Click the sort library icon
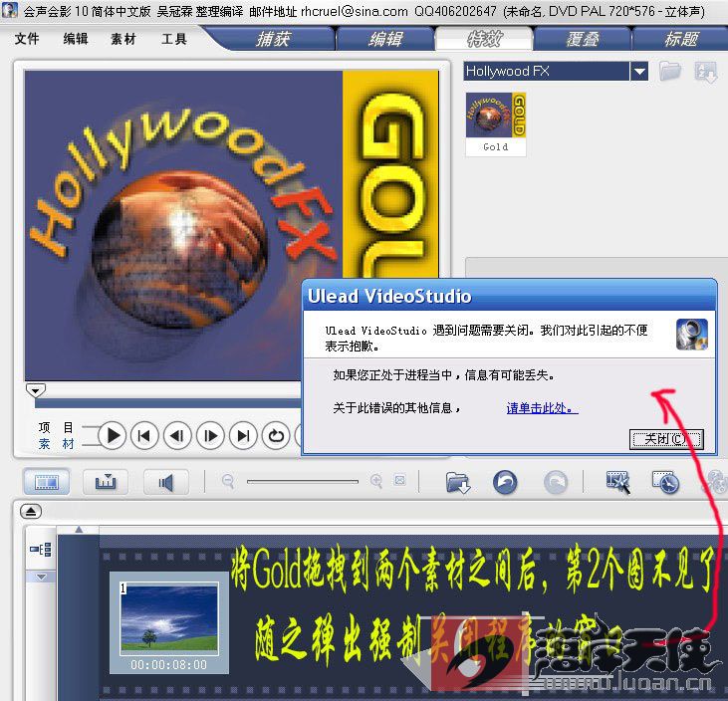 pos(706,72)
